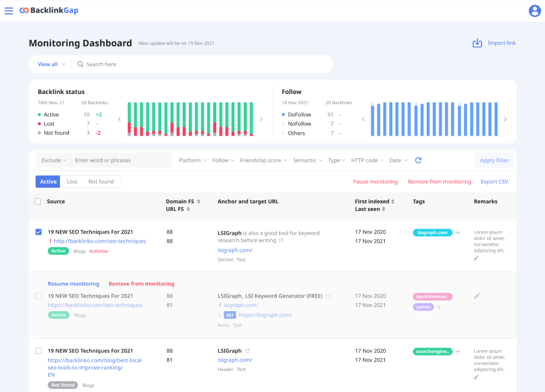The height and width of the screenshot is (392, 545).
Task: Click Remove from monitoring above table
Action: coord(439,182)
